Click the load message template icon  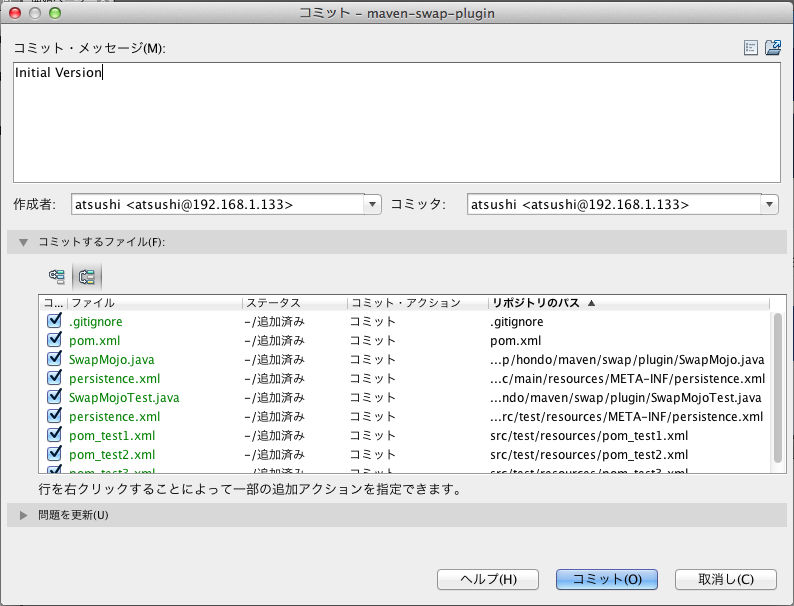[773, 47]
